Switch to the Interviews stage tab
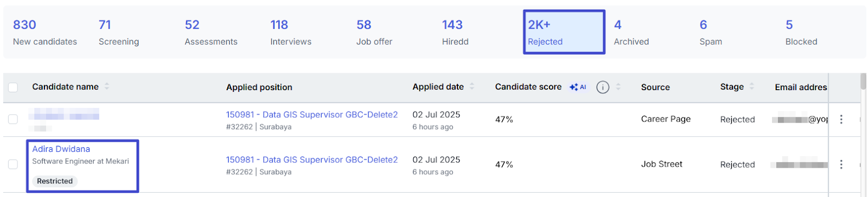This screenshot has height=197, width=868. click(x=291, y=33)
